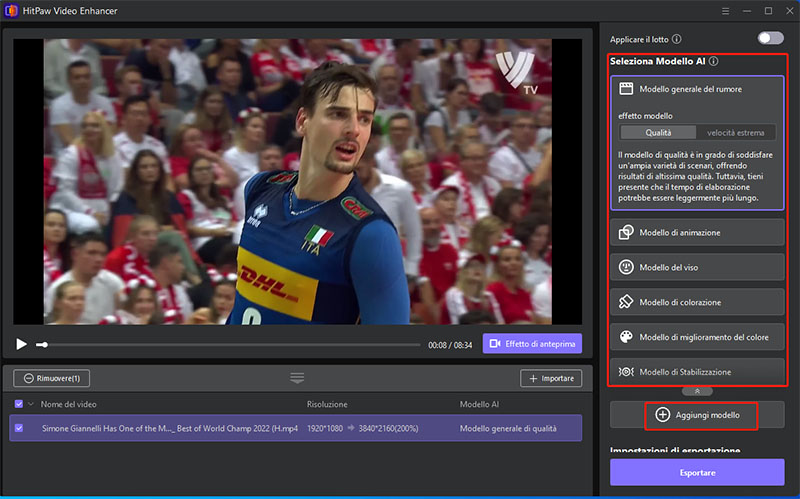
Task: Click info icon beside Applicare il lotto
Action: coord(677,39)
